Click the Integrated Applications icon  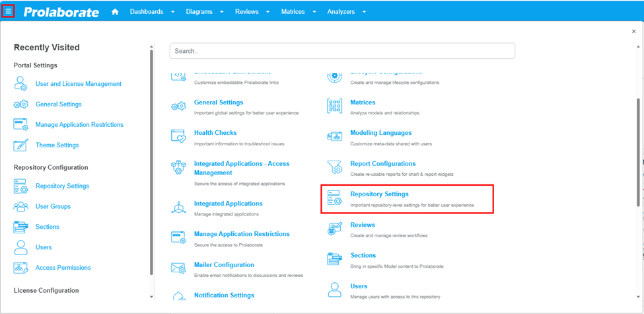(x=178, y=207)
